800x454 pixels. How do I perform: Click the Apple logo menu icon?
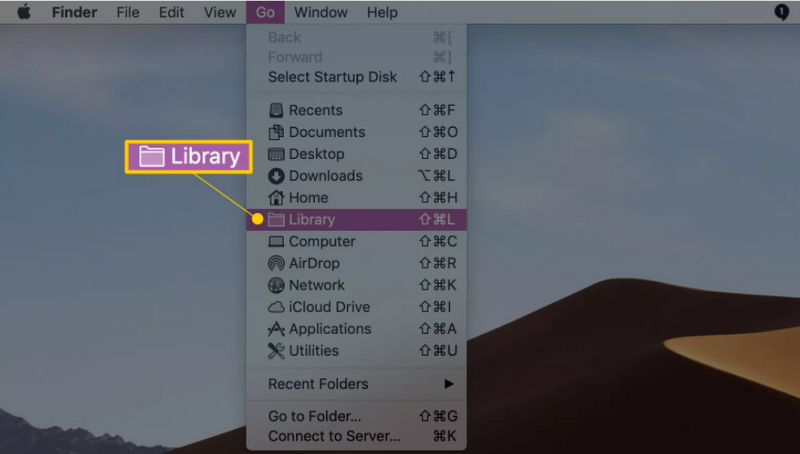point(24,12)
